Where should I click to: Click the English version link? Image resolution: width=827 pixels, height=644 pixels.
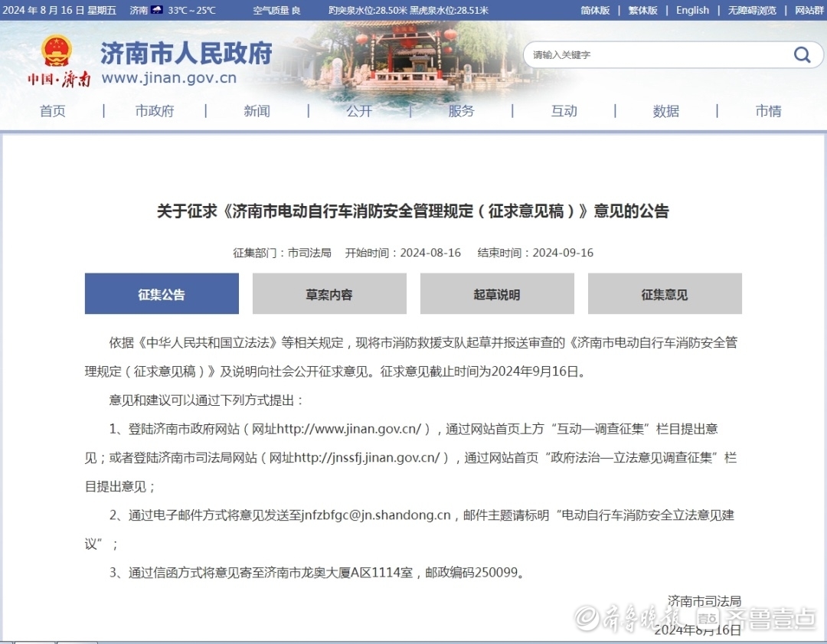692,10
